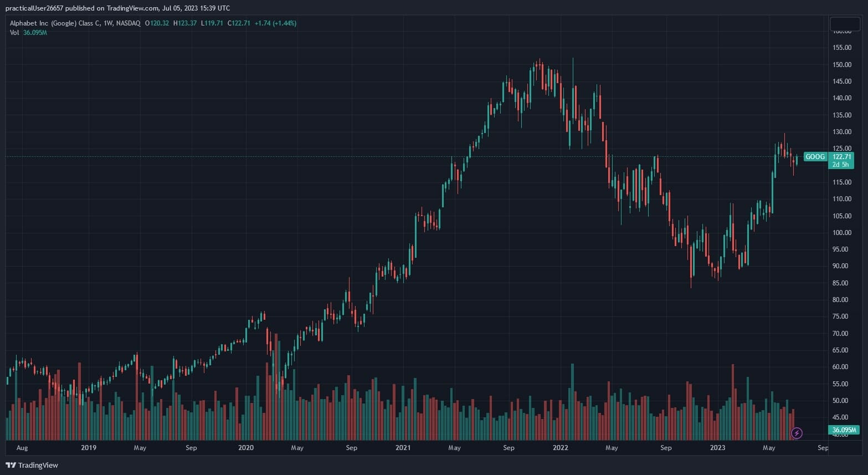The width and height of the screenshot is (868, 475).
Task: Select the 2021 label on the time axis
Action: [403, 448]
